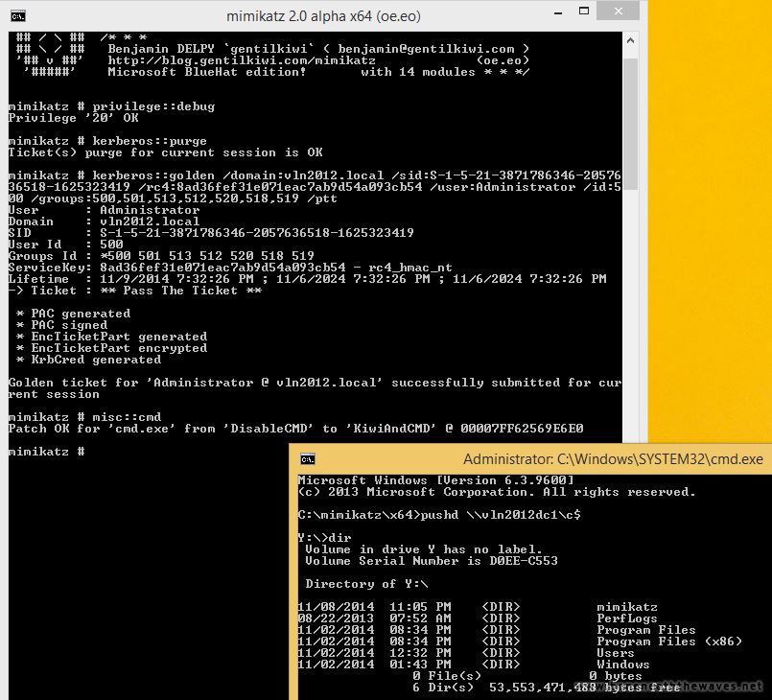Click the mimikatz vertical scrollbar thumb
This screenshot has width=772, height=700.
pyautogui.click(x=631, y=124)
